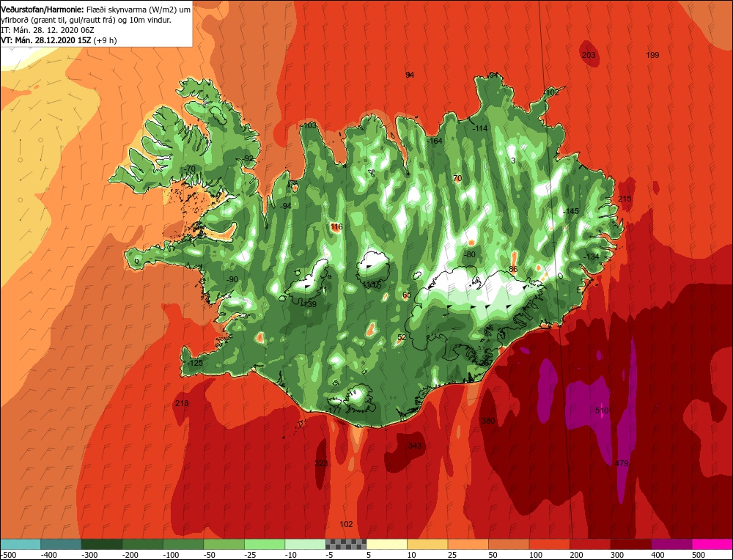
Task: Click the 199 value on the map
Action: click(652, 55)
